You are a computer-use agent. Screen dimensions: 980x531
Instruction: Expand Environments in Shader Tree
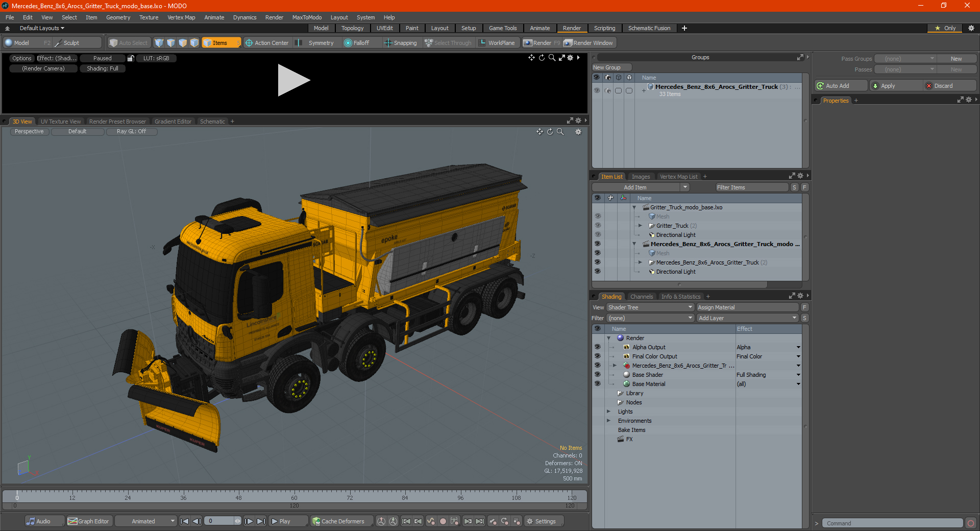point(608,421)
